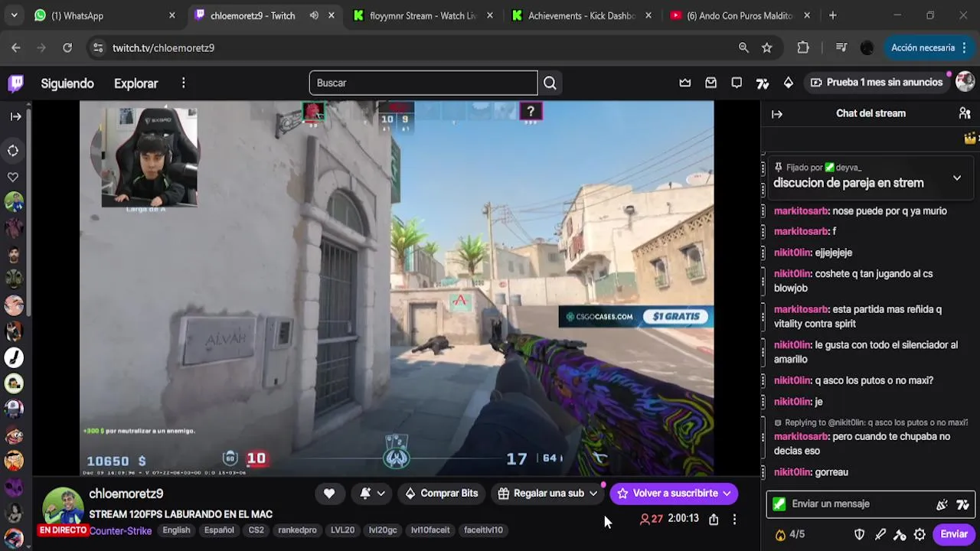Switch to Achievements Kick Dashboard tab
Viewport: 980px width, 551px height.
click(582, 15)
